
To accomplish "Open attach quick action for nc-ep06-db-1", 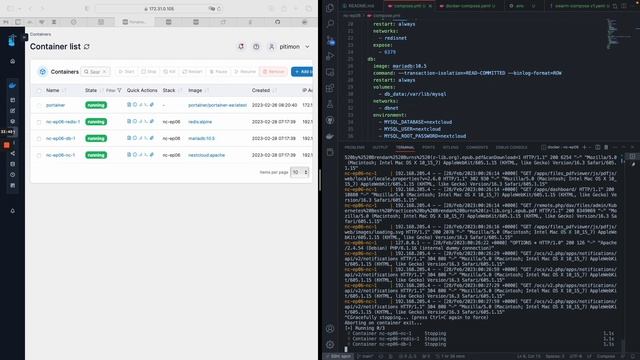I will pyautogui.click(x=151, y=138).
